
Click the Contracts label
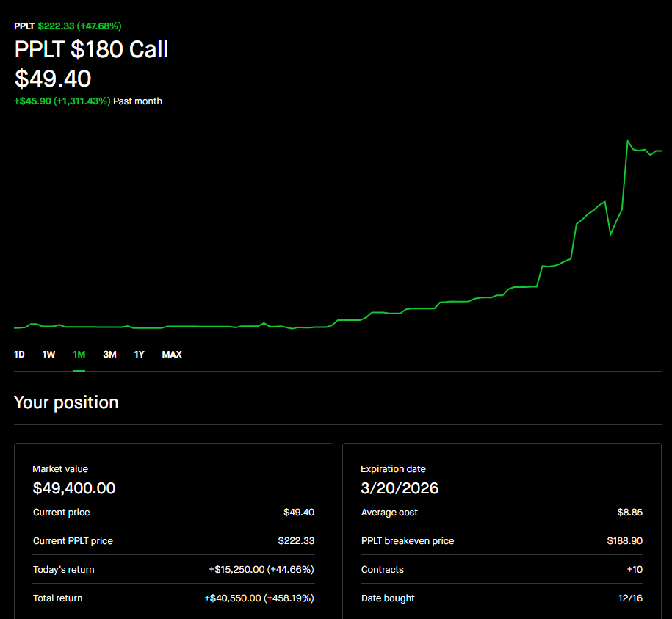(383, 570)
